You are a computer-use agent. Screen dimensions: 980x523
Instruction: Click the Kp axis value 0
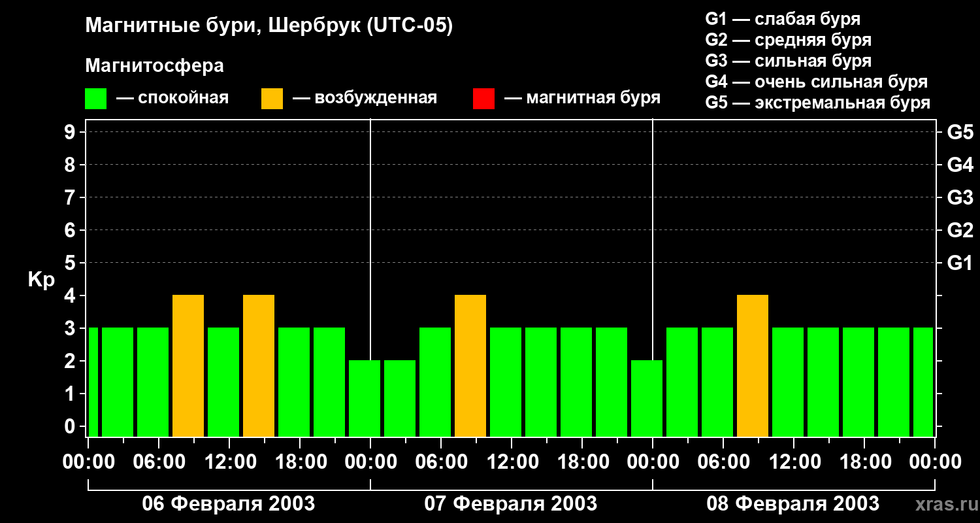71,427
